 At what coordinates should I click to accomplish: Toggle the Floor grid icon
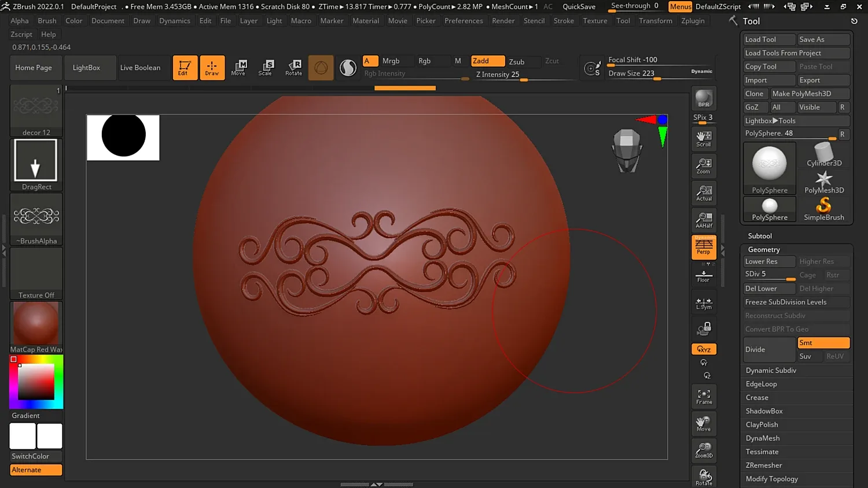pyautogui.click(x=704, y=276)
